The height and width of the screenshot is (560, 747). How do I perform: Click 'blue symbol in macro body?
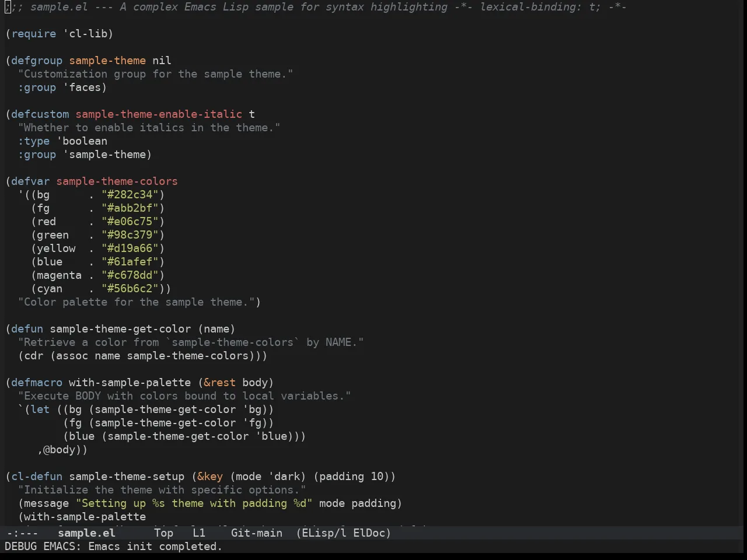(271, 436)
